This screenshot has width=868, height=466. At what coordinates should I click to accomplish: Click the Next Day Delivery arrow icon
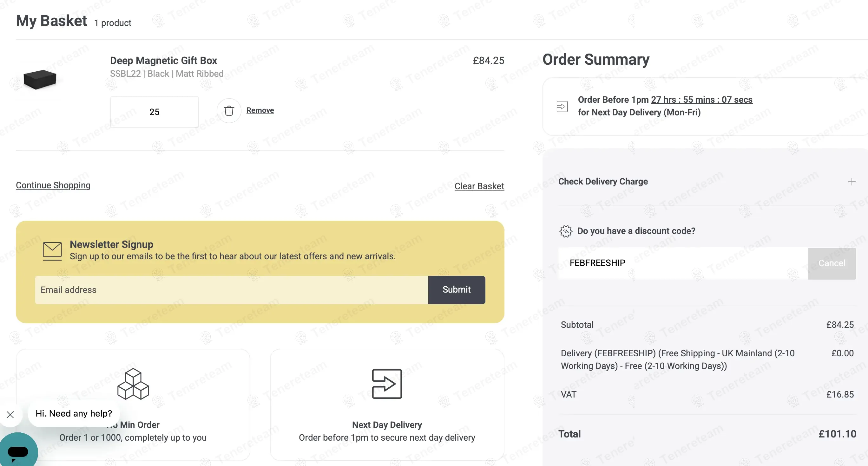coord(387,384)
